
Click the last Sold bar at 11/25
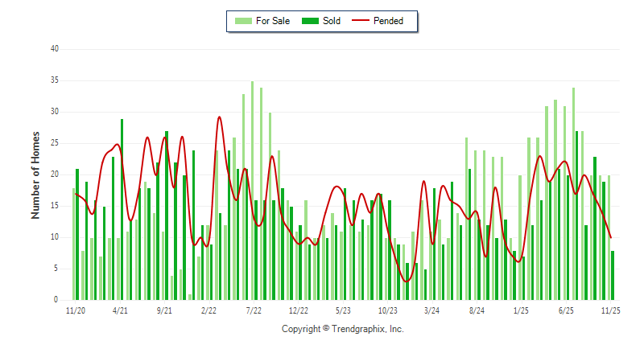[x=613, y=275]
